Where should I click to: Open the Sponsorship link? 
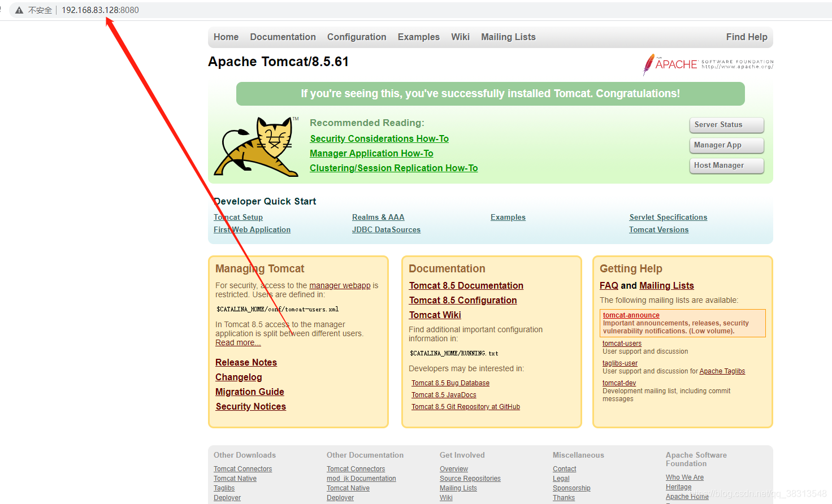click(571, 488)
